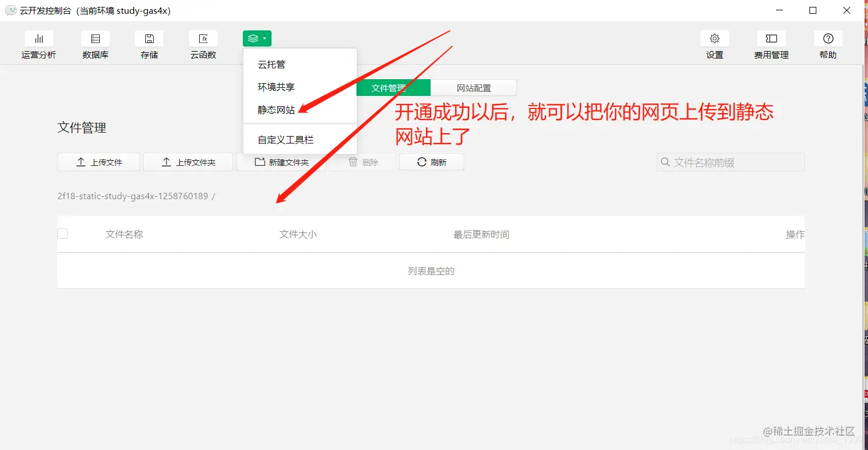Switch to the 网站配置 tab
Image resolution: width=868 pixels, height=450 pixels.
tap(474, 88)
